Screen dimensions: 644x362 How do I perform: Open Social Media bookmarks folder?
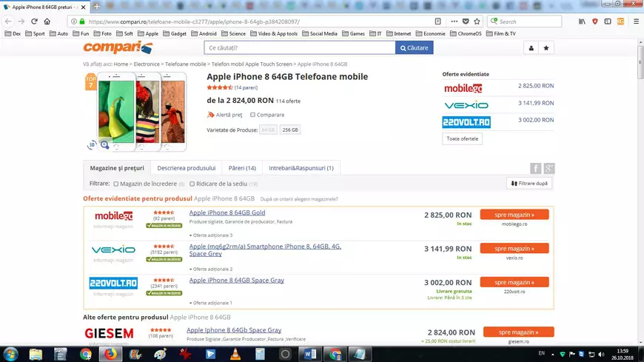click(320, 34)
